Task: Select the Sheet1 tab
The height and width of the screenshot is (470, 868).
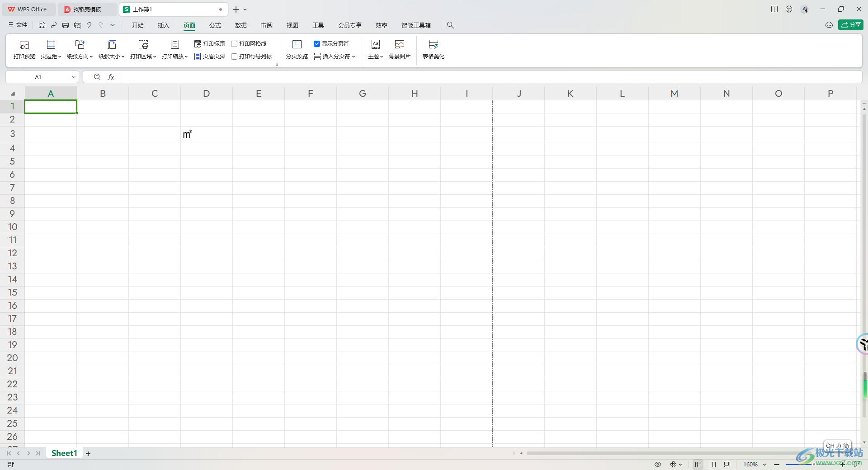Action: (x=64, y=453)
